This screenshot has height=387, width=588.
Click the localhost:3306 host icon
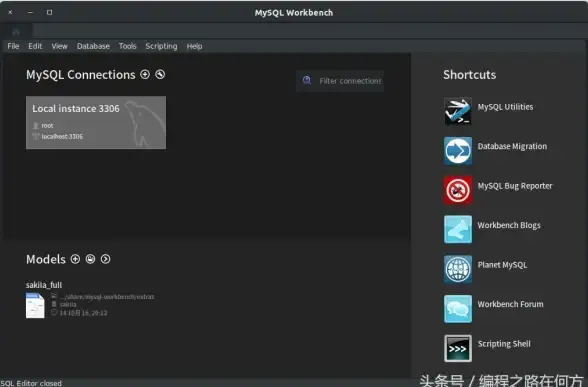click(x=36, y=136)
